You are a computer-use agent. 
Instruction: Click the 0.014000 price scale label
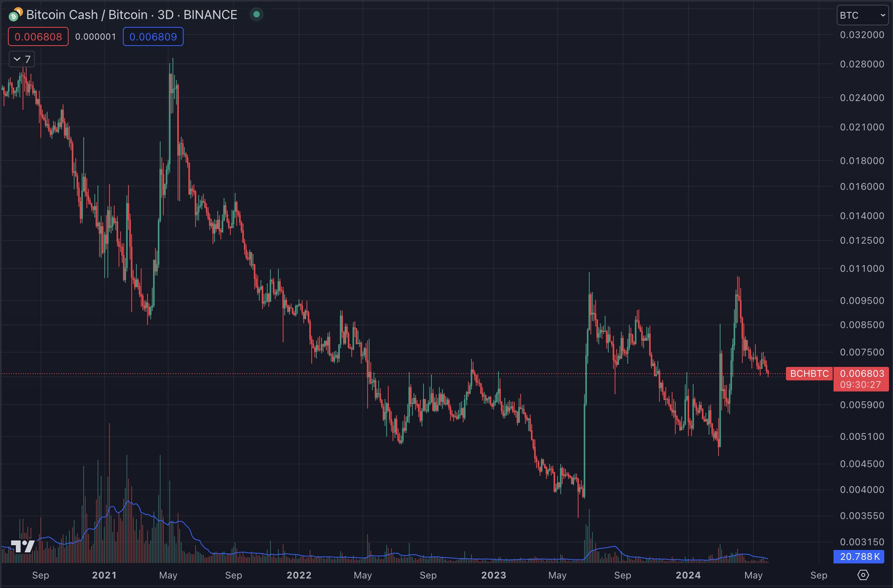tap(862, 216)
